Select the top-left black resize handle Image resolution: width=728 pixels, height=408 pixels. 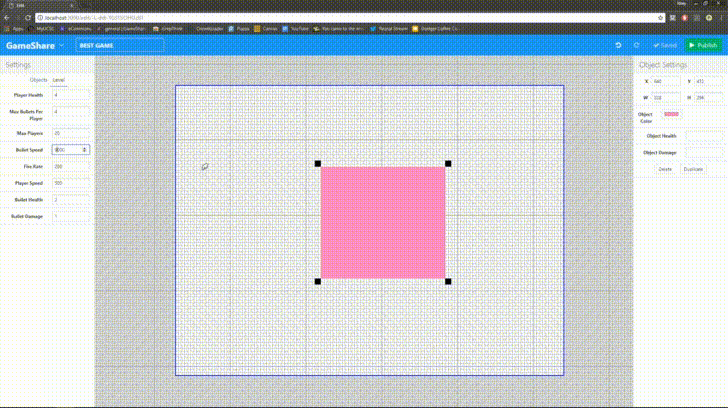pyautogui.click(x=318, y=163)
